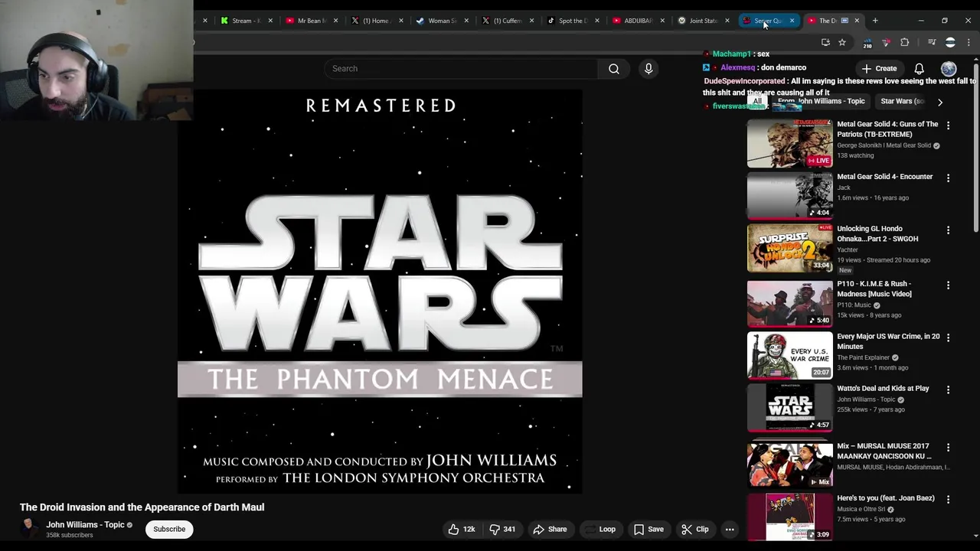Click the Star Wars Phantom Menace video player

point(380,292)
